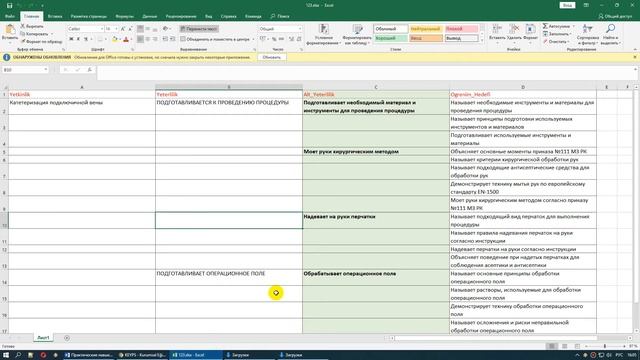Click the Delete cells (Удалить) icon
This screenshot has height=360, width=640.
514,32
